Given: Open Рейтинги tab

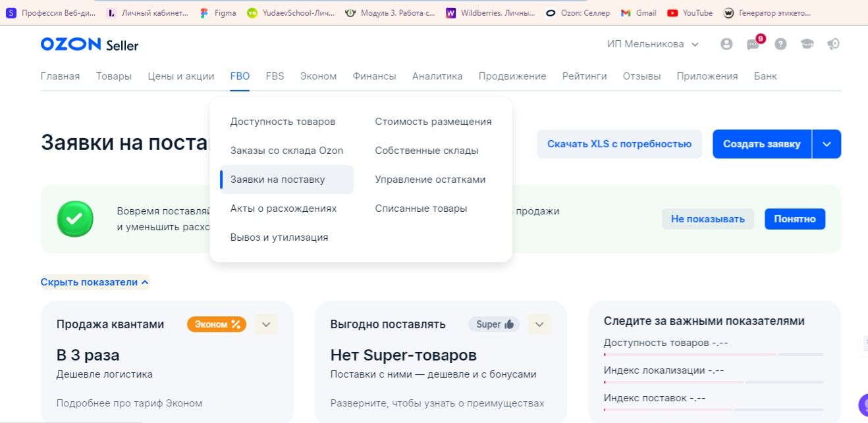Looking at the screenshot, I should pos(585,76).
